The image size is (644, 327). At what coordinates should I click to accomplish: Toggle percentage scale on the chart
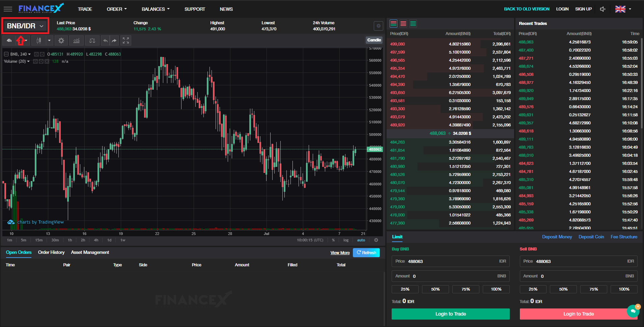pyautogui.click(x=333, y=240)
